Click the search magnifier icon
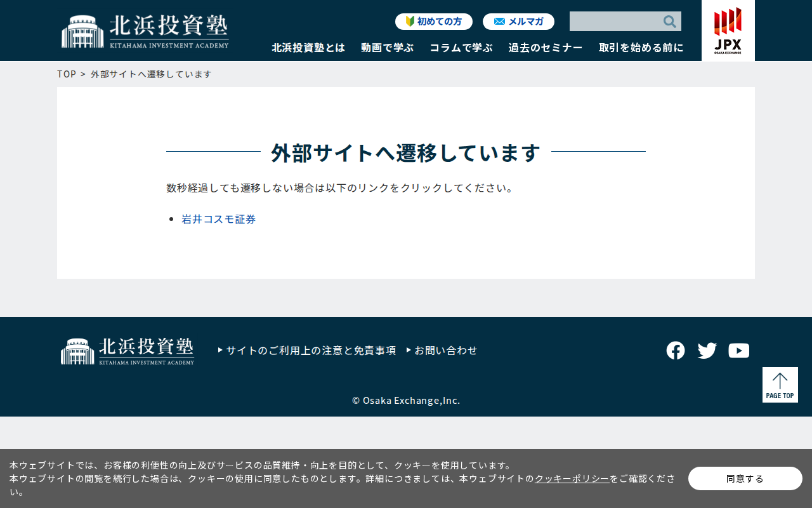 (669, 22)
